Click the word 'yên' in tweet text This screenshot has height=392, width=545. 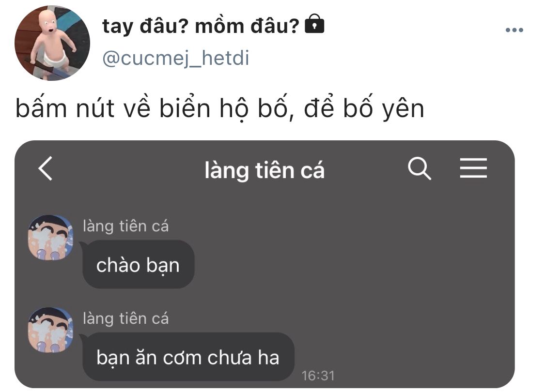tap(403, 110)
